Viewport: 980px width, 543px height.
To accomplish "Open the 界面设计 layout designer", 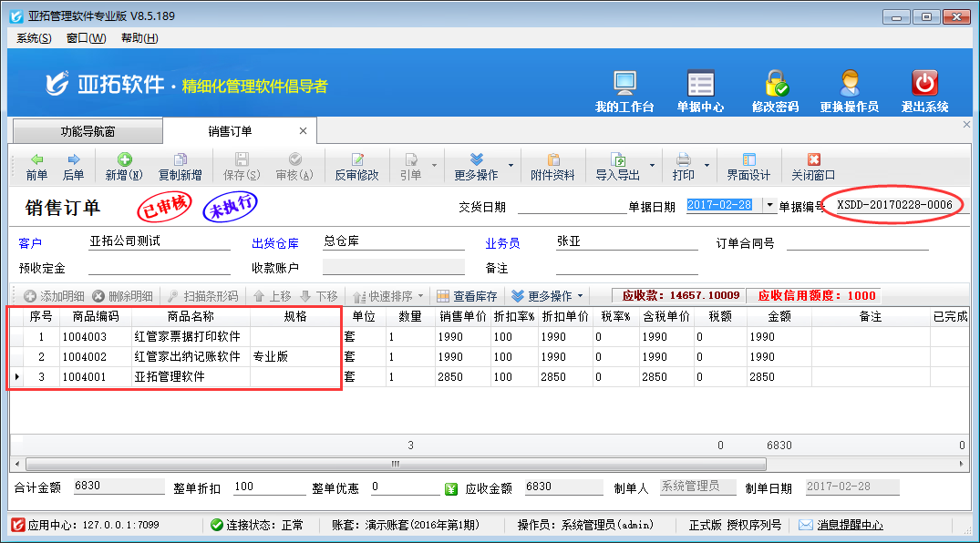I will click(x=748, y=167).
